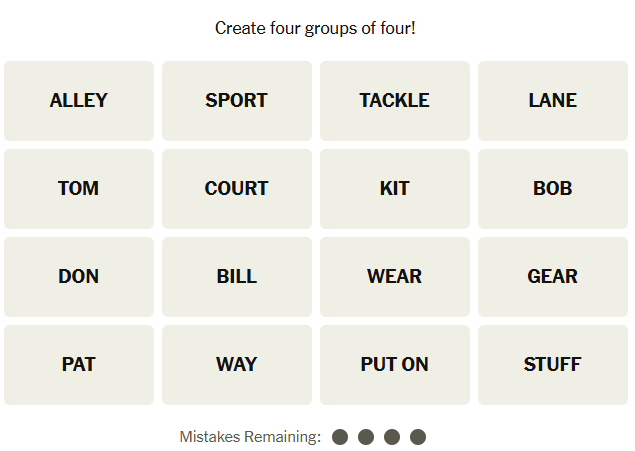Toggle the TACKLE word tile
The width and height of the screenshot is (635, 451).
395,101
